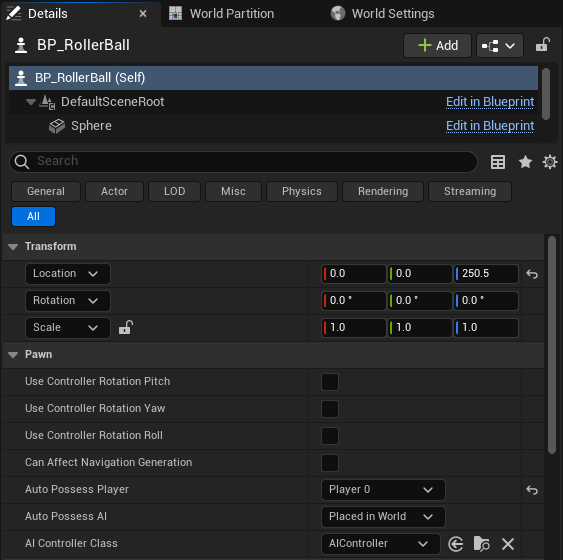Enable Use Controller Rotation Yaw checkbox
This screenshot has width=563, height=560.
[x=330, y=409]
